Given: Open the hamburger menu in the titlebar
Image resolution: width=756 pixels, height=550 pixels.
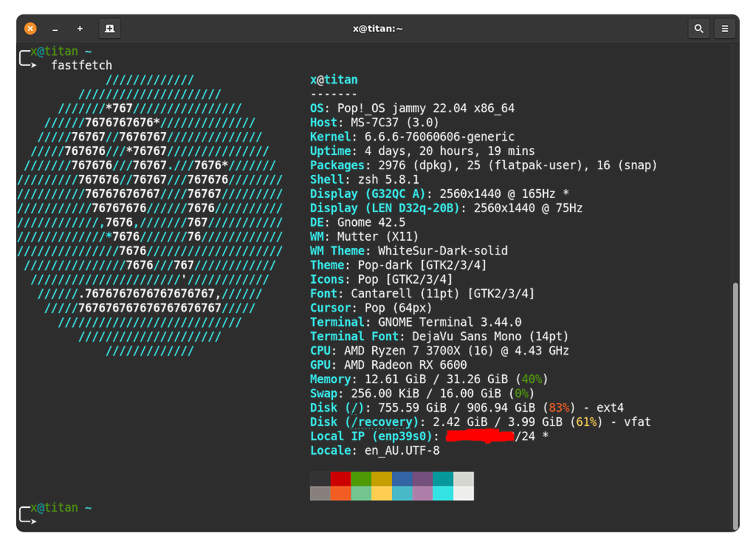Looking at the screenshot, I should (x=725, y=28).
